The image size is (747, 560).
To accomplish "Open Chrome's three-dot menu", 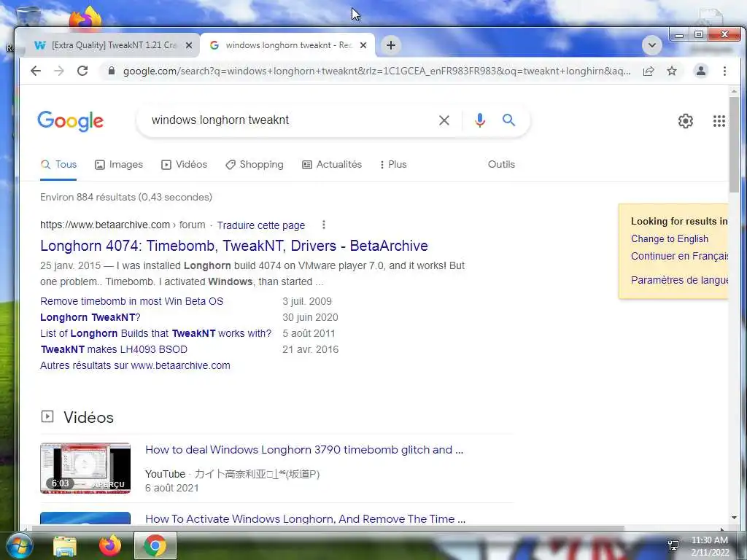I will [x=724, y=71].
